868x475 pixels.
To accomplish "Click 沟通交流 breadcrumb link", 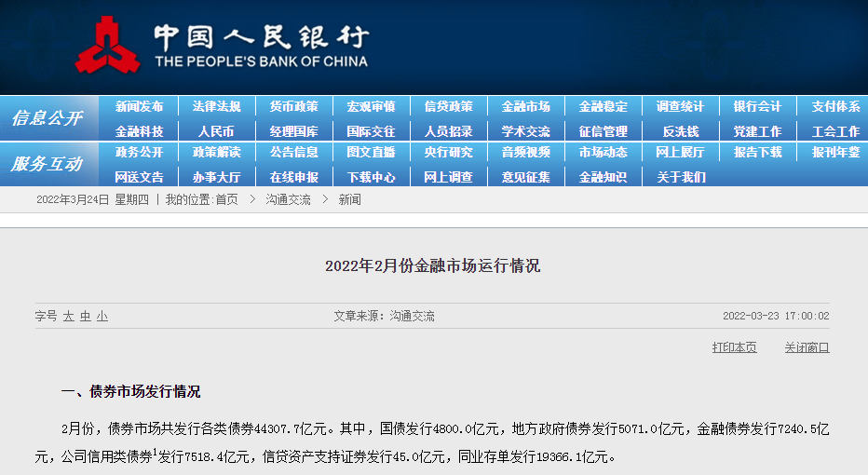I will click(x=288, y=200).
